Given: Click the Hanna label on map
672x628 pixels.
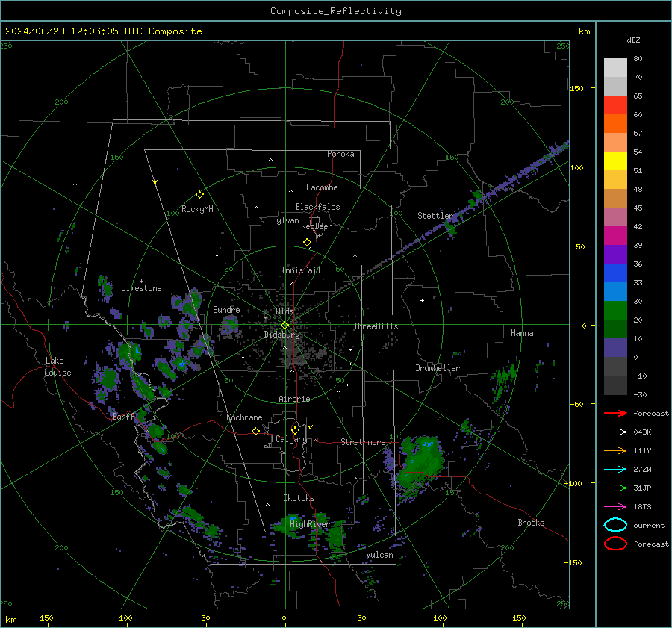Looking at the screenshot, I should (522, 333).
